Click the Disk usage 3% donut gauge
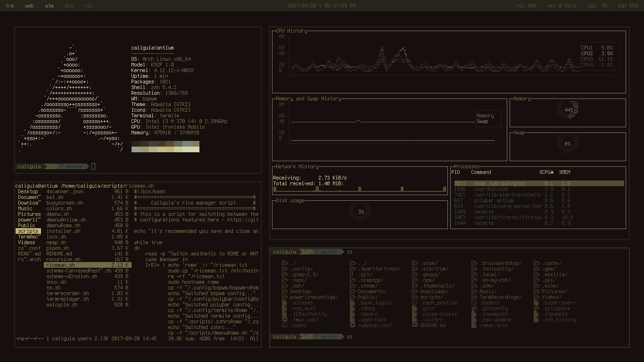 (360, 212)
